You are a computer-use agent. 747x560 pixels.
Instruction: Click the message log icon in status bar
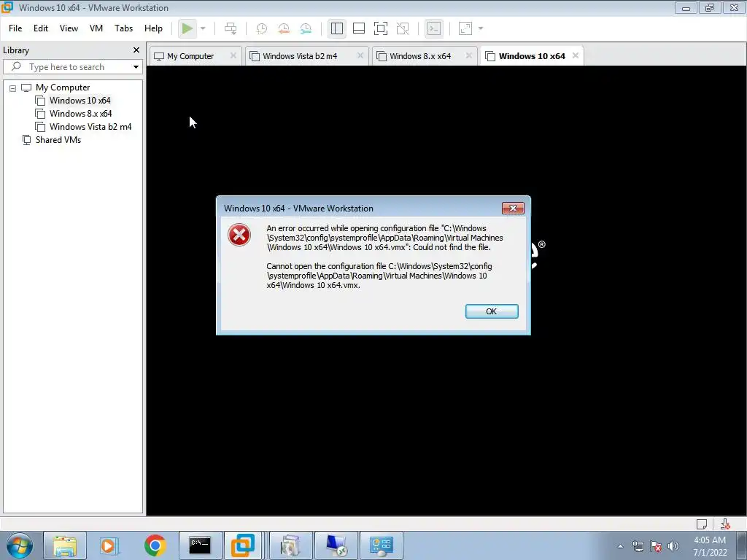point(702,524)
